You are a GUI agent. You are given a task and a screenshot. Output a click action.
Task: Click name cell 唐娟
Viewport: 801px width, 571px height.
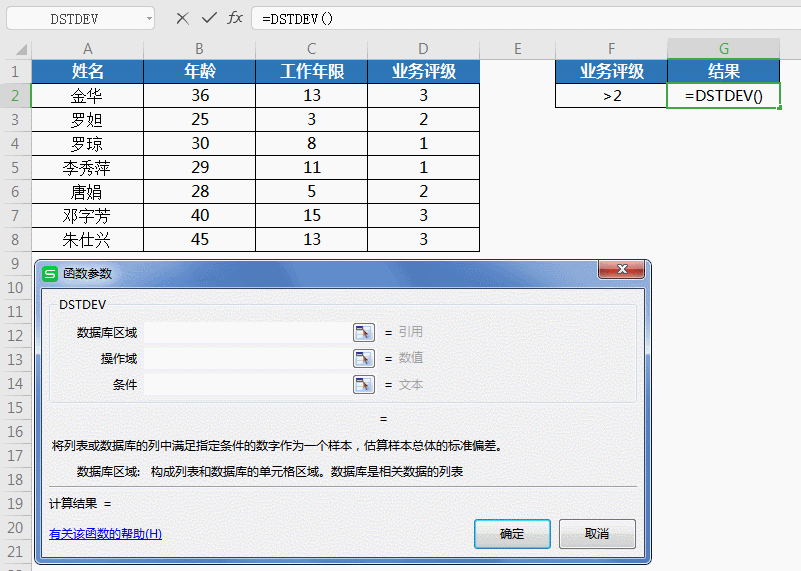[87, 192]
